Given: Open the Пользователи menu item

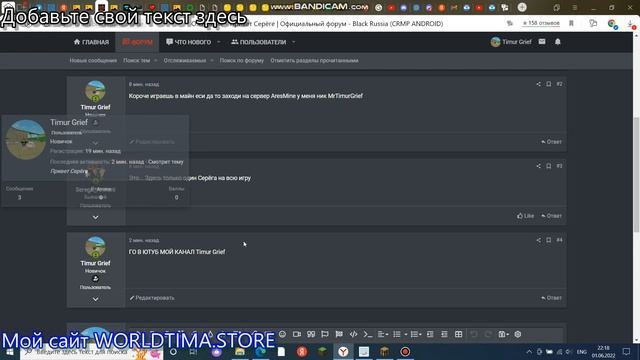Looking at the screenshot, I should pyautogui.click(x=259, y=42).
